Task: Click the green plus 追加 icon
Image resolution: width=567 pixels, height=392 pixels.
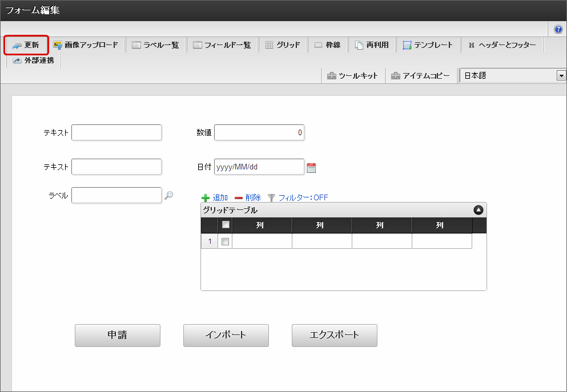Action: 206,198
